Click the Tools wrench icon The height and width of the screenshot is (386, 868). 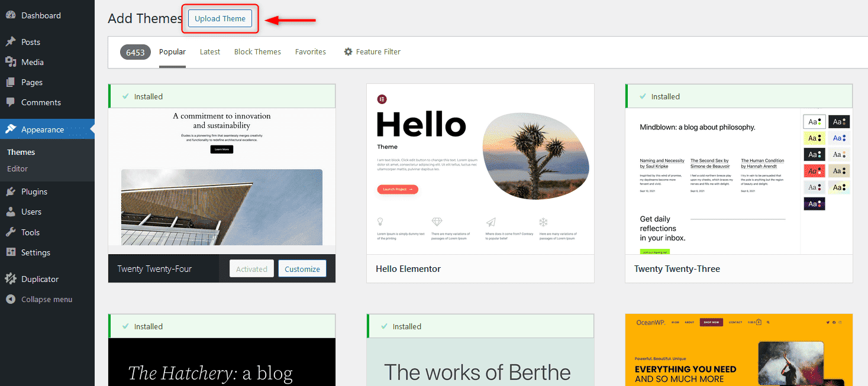(11, 232)
